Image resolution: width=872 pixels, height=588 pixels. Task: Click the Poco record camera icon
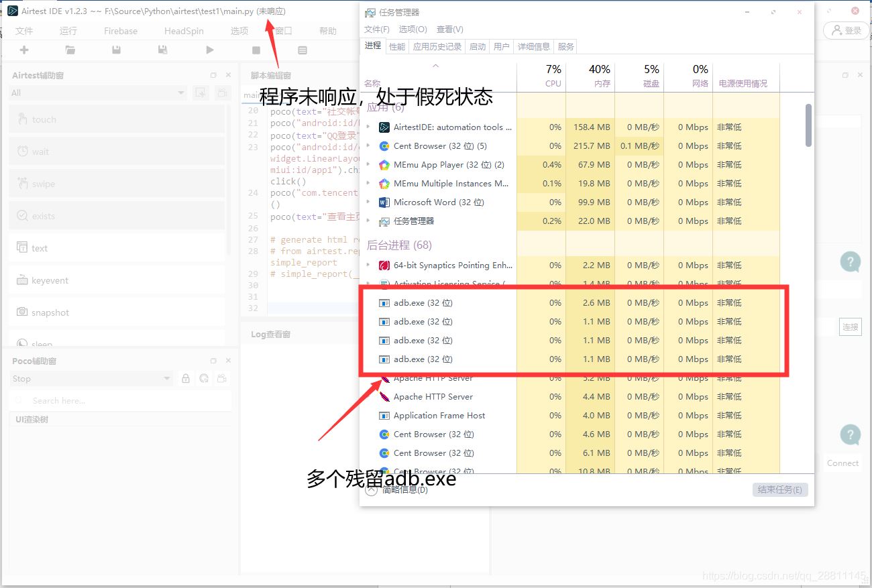[x=222, y=379]
